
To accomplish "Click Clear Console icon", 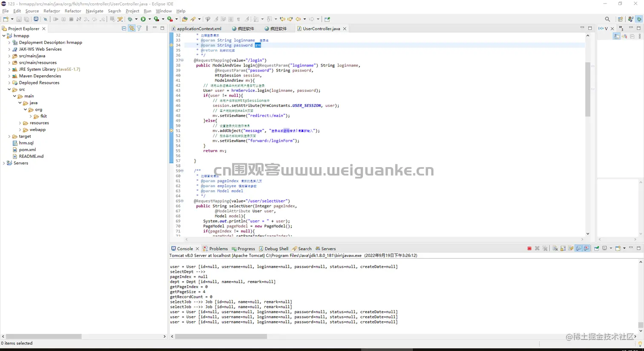I will 555,248.
